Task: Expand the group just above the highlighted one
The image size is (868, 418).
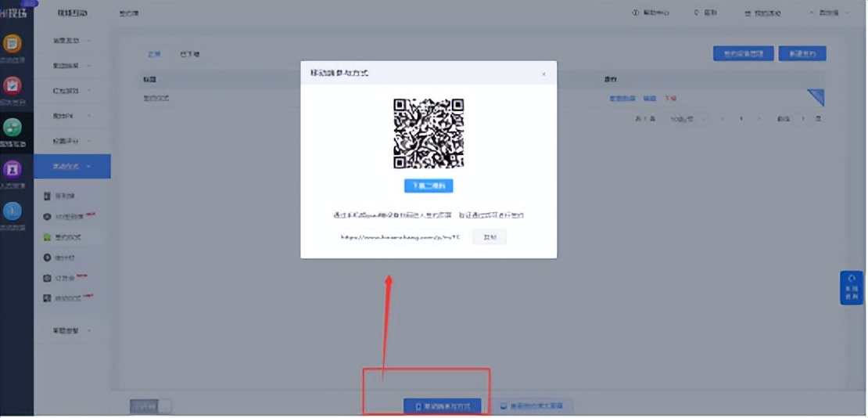Action: (x=73, y=141)
